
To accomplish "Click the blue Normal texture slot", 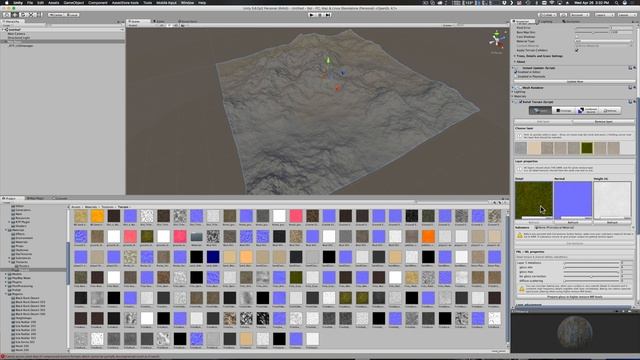I will [573, 200].
